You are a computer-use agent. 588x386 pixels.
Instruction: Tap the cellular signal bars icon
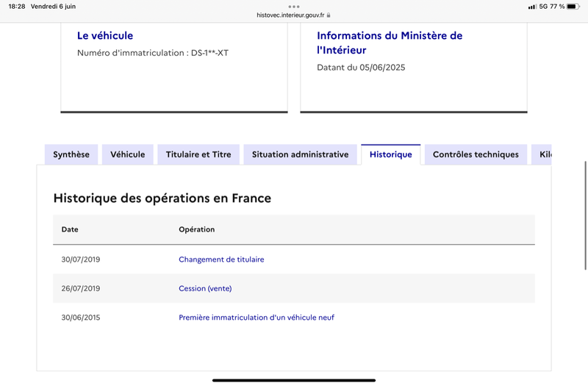click(x=532, y=7)
